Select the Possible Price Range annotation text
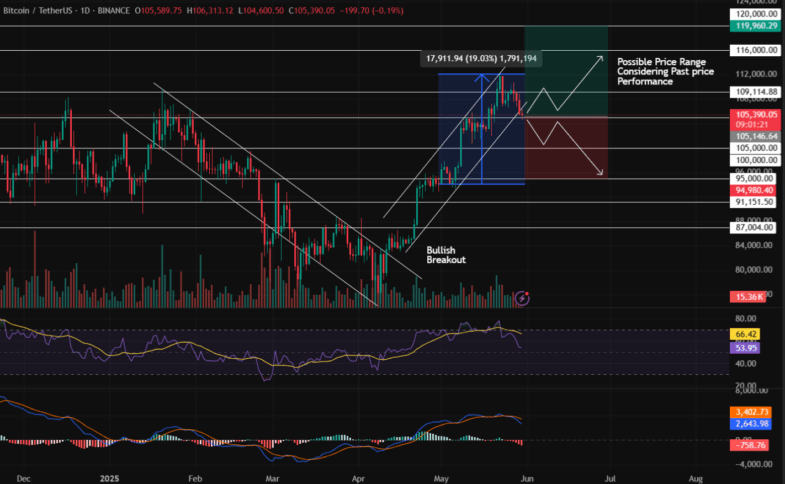785x484 pixels. pyautogui.click(x=665, y=72)
